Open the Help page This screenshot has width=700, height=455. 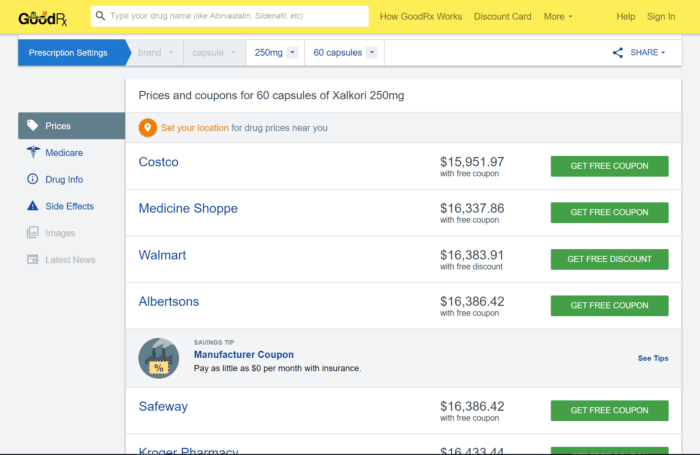click(x=625, y=17)
